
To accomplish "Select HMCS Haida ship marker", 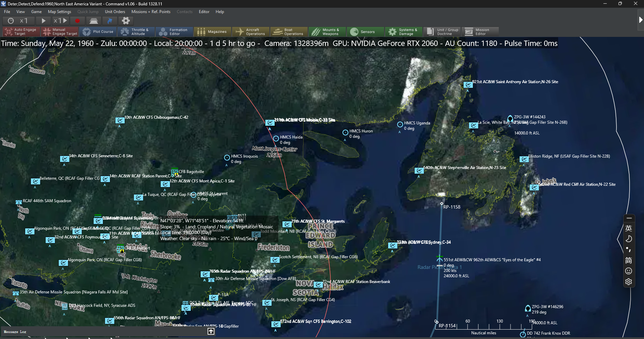I will 276,138.
